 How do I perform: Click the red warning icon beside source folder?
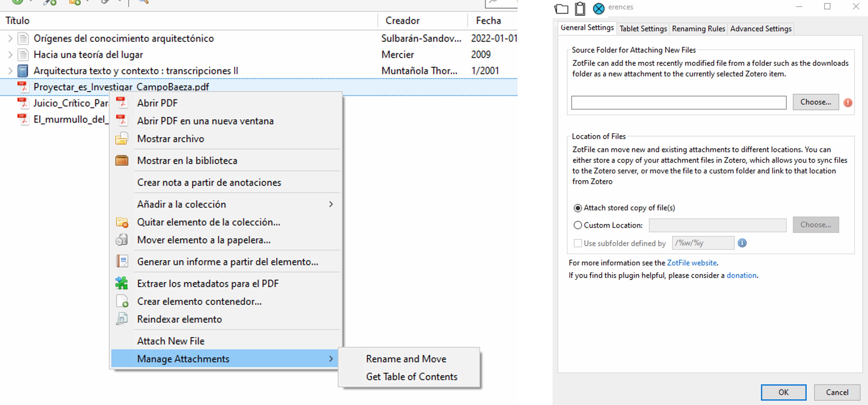coord(848,103)
